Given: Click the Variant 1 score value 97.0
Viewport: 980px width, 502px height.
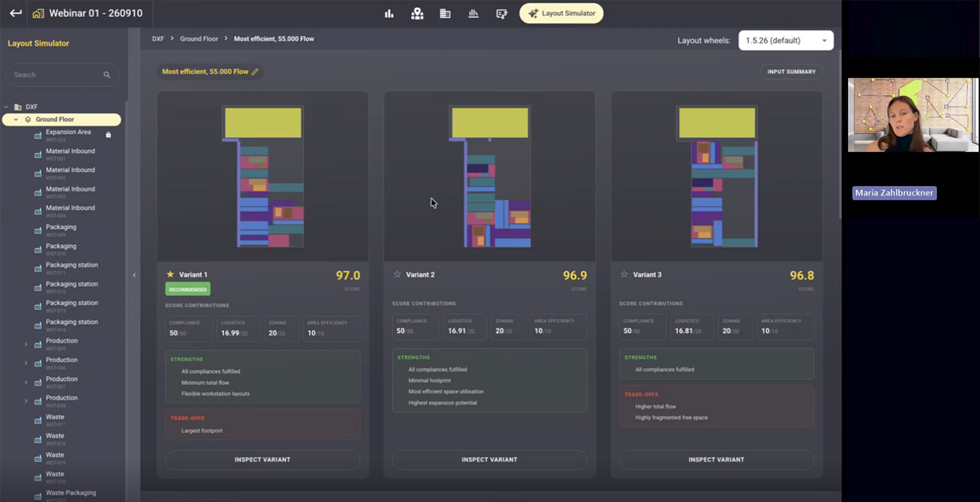Looking at the screenshot, I should 348,276.
